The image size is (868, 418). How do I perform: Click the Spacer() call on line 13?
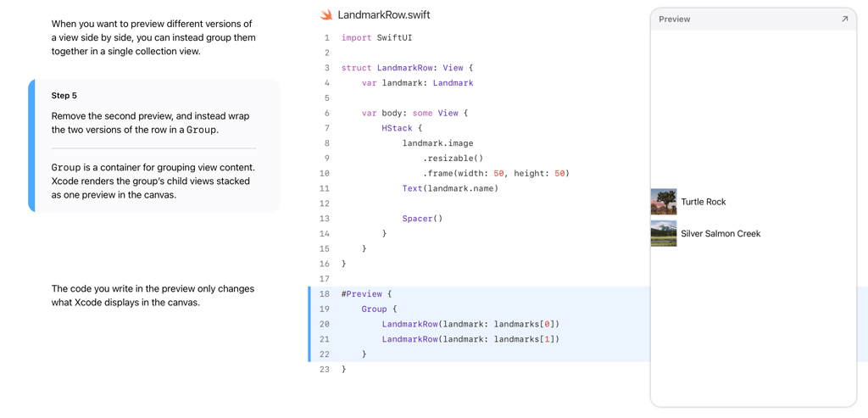(x=422, y=219)
